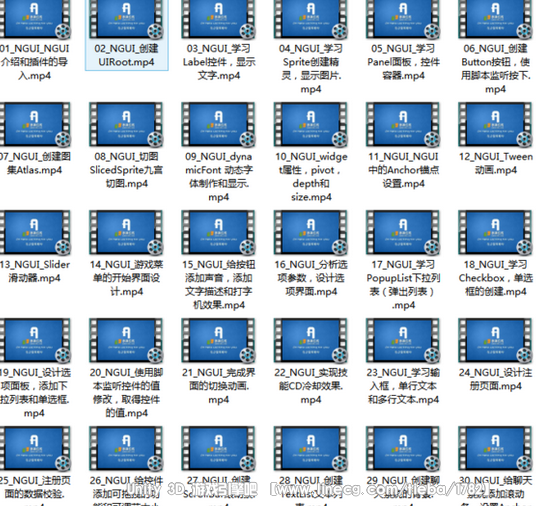The image size is (536, 506).
Task: Select the video thumbnail for file 26_NGUI
Action: (126, 449)
